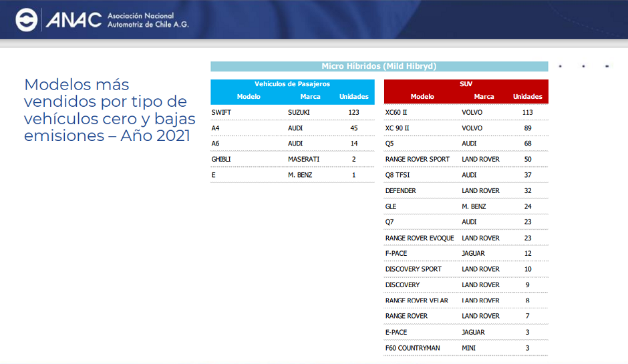Click the 10 units value for Discovery Sport
This screenshot has width=628, height=364.
[528, 270]
